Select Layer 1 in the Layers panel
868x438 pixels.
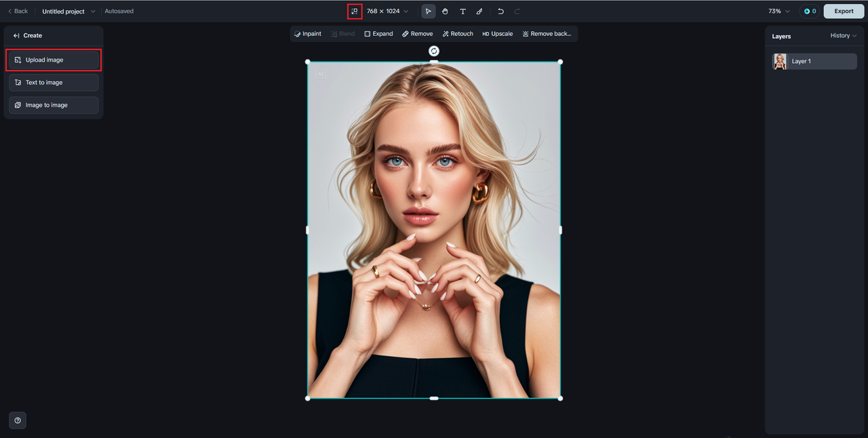pos(814,61)
